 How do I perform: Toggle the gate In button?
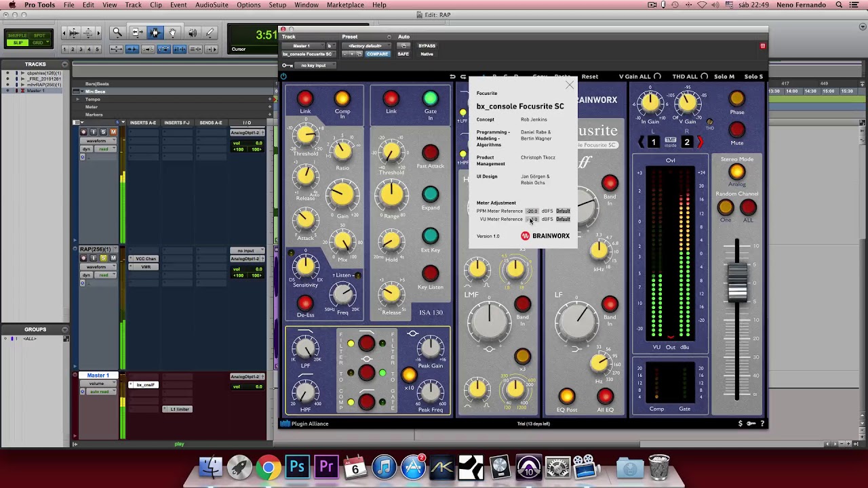click(430, 99)
